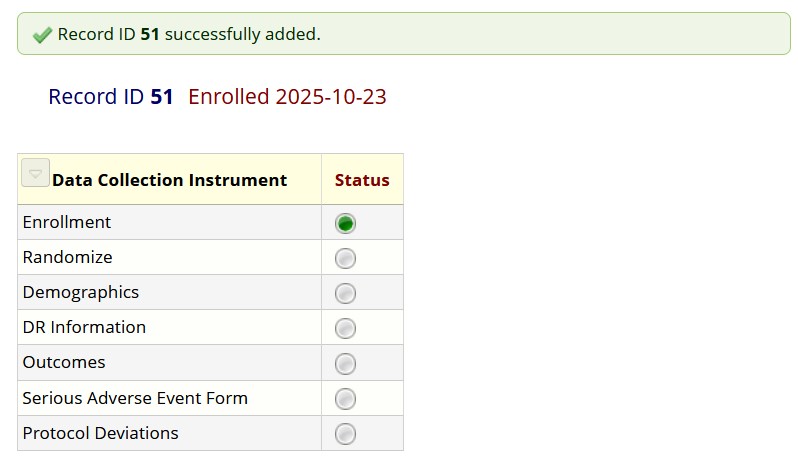
Task: Open Enrollment form via green status icon
Action: pyautogui.click(x=345, y=223)
